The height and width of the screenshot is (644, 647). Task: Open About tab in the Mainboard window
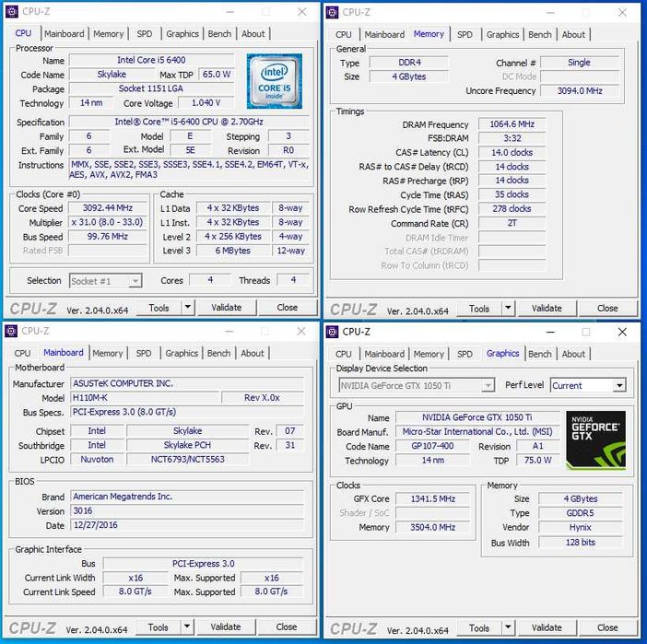coord(253,354)
